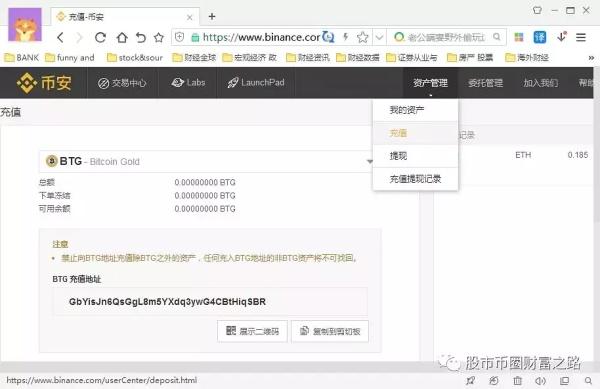Click the BTG deposit address text

pos(167,302)
